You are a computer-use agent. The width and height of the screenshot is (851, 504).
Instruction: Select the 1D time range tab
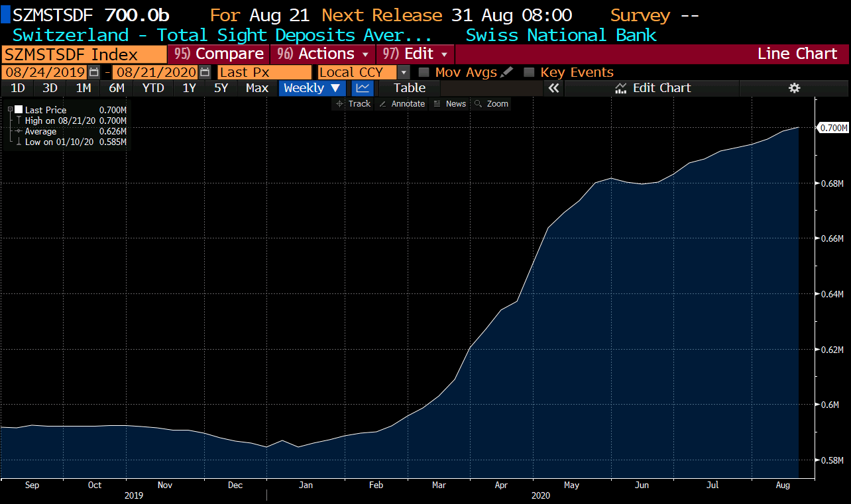18,88
